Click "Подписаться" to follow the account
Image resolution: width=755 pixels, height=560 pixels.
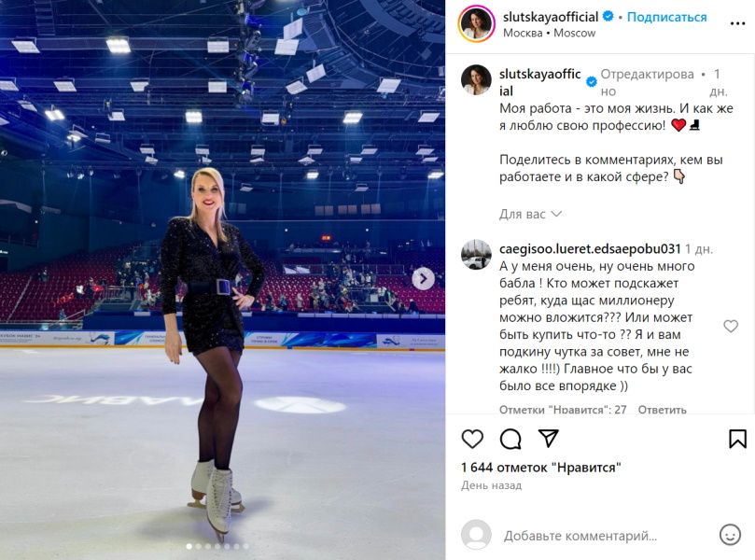coord(667,17)
